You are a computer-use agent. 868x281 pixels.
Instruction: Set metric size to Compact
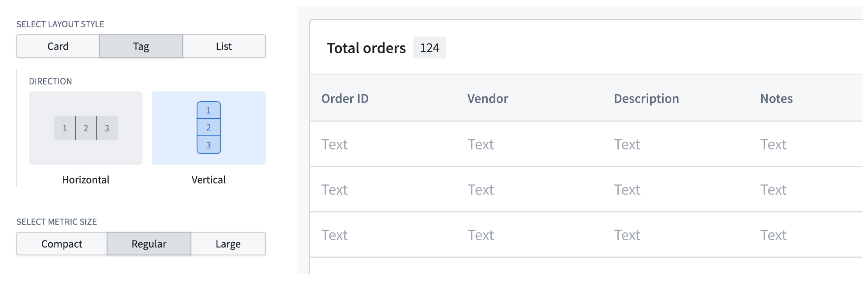click(61, 244)
